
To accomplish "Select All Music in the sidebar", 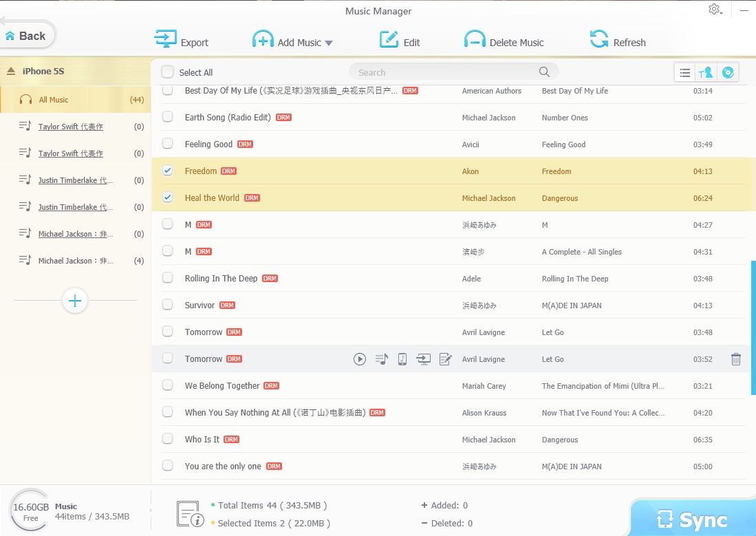I will [54, 100].
